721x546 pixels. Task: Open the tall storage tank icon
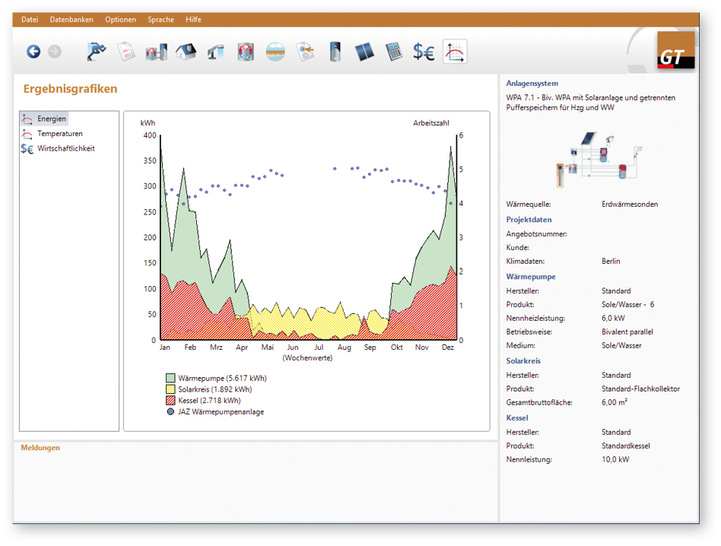coord(335,52)
